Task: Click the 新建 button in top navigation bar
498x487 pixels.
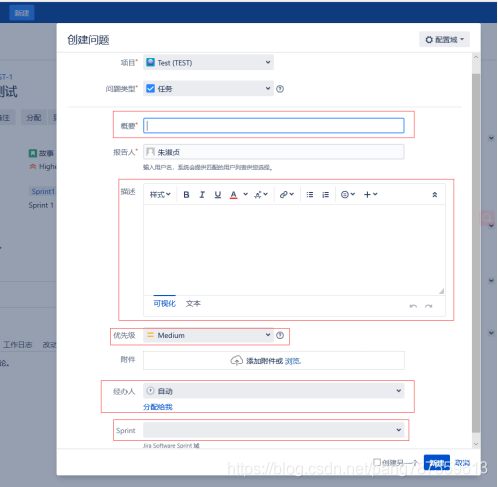Action: pos(22,13)
